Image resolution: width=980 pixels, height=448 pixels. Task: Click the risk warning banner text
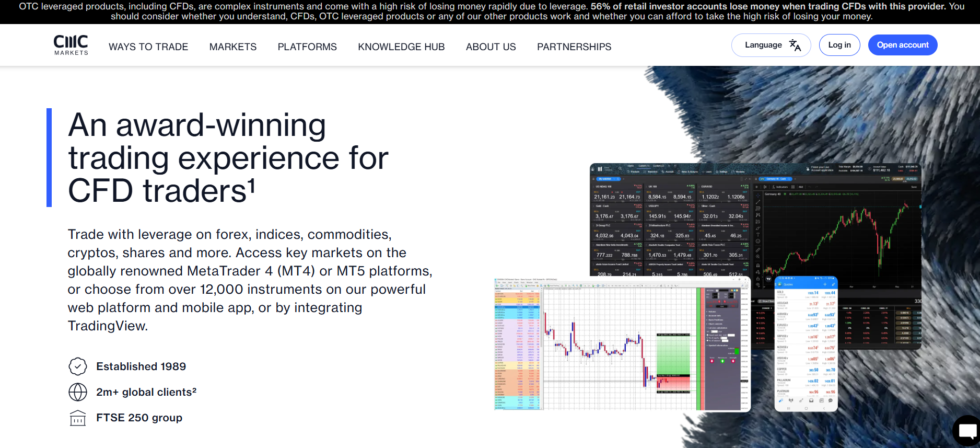tap(490, 12)
